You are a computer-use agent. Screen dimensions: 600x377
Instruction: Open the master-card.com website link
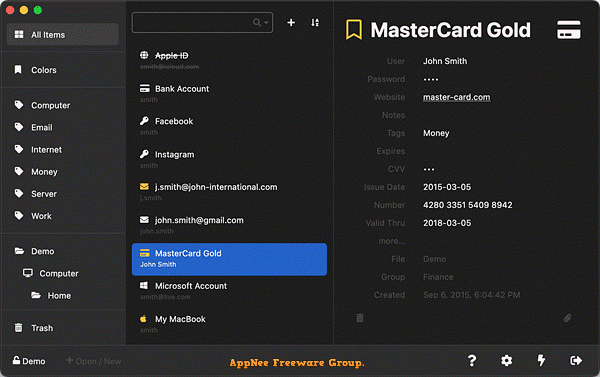point(457,97)
